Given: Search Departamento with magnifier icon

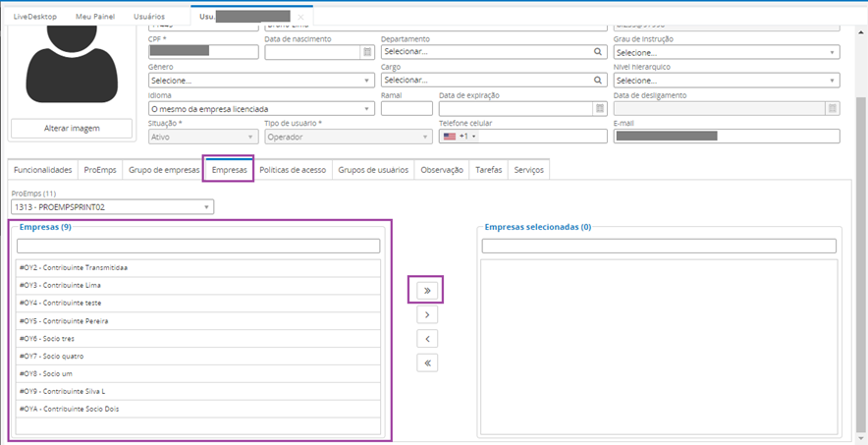Looking at the screenshot, I should pyautogui.click(x=598, y=51).
